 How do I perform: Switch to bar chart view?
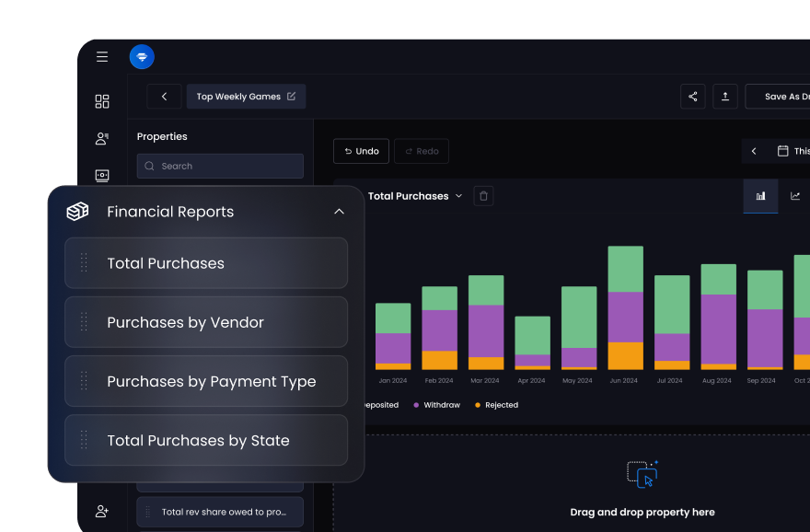click(x=760, y=196)
